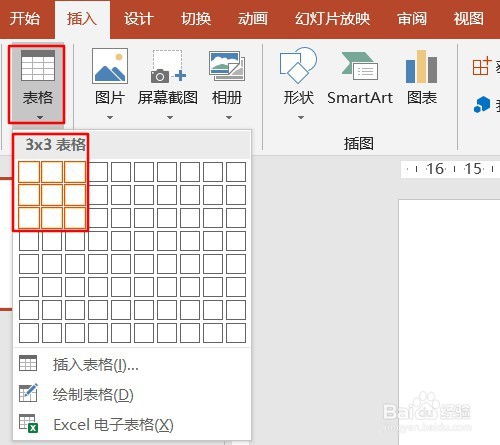Switch to the 设计 tab
The height and width of the screenshot is (445, 500).
(139, 18)
